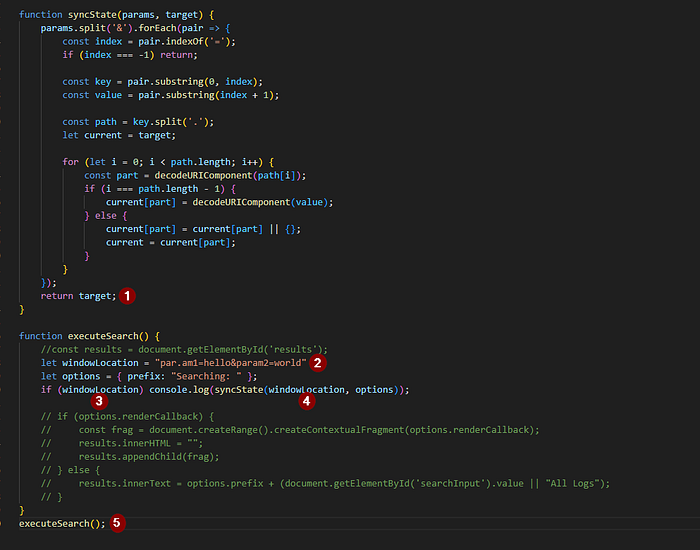Click pair.substring(0, index) call
This screenshot has height=550, width=700.
click(192, 82)
